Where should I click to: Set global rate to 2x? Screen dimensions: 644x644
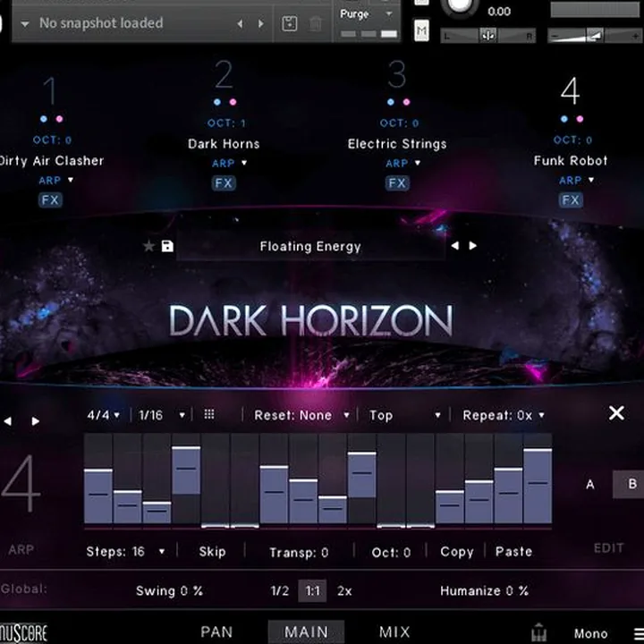point(344,591)
